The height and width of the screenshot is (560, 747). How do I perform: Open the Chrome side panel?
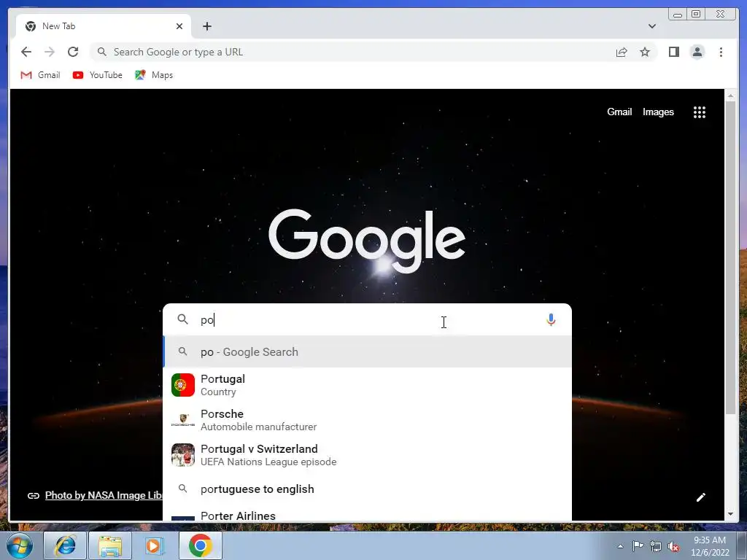coord(673,52)
